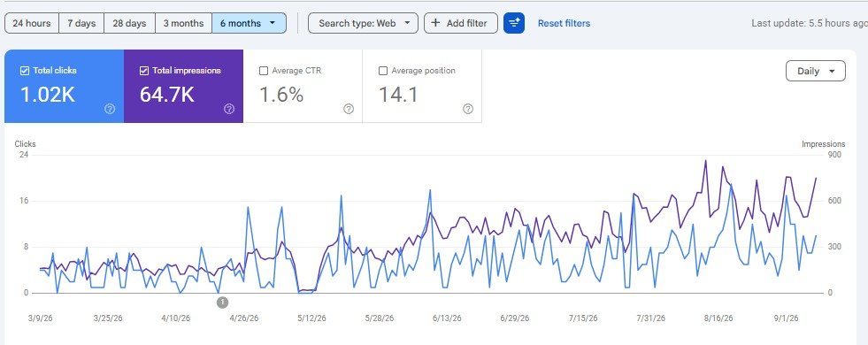Open the Search type: Web dropdown
Viewport: 868px width, 345px height.
pyautogui.click(x=363, y=23)
